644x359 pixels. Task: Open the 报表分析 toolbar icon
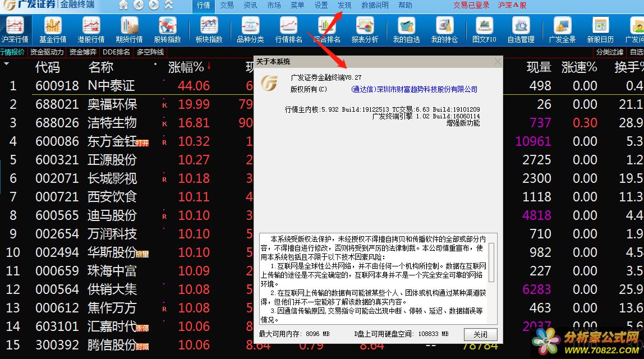point(365,30)
